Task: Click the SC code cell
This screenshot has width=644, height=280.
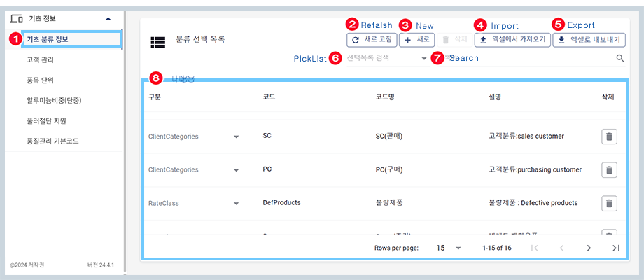Action: 267,136
